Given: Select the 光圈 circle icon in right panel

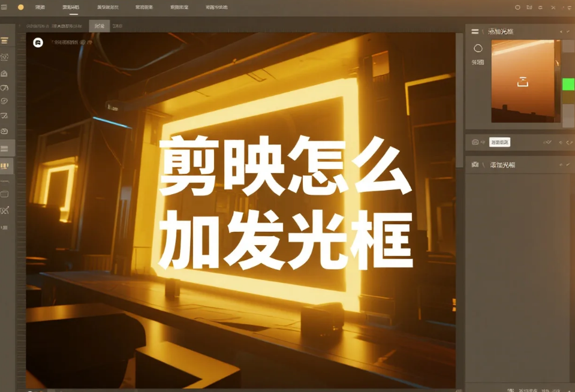Looking at the screenshot, I should (478, 48).
